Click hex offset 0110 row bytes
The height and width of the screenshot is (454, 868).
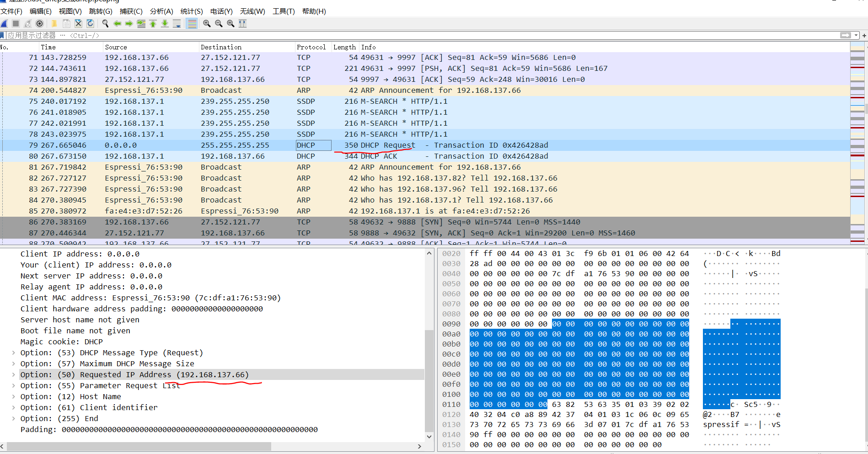[579, 404]
